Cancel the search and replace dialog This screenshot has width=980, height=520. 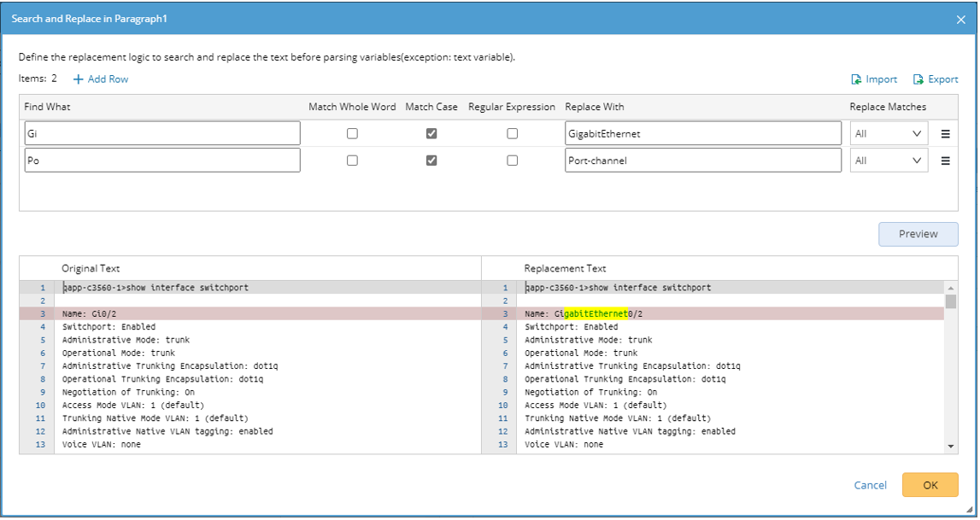[870, 485]
